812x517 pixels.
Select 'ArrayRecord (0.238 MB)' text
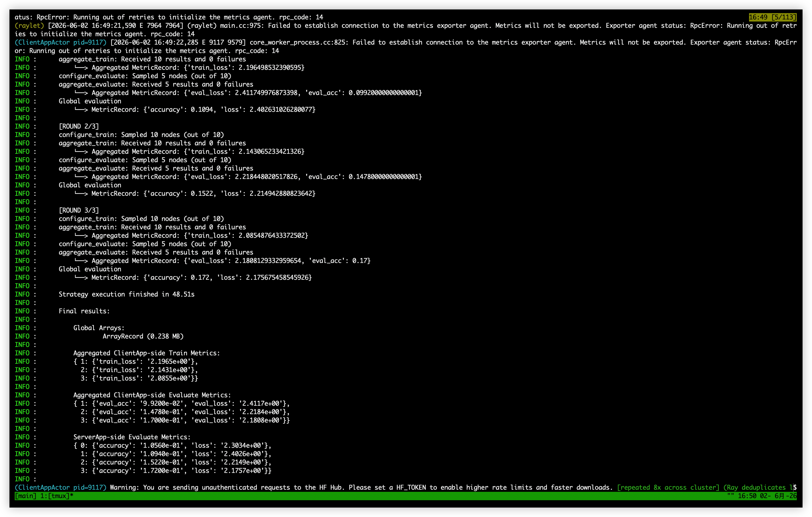coord(143,336)
